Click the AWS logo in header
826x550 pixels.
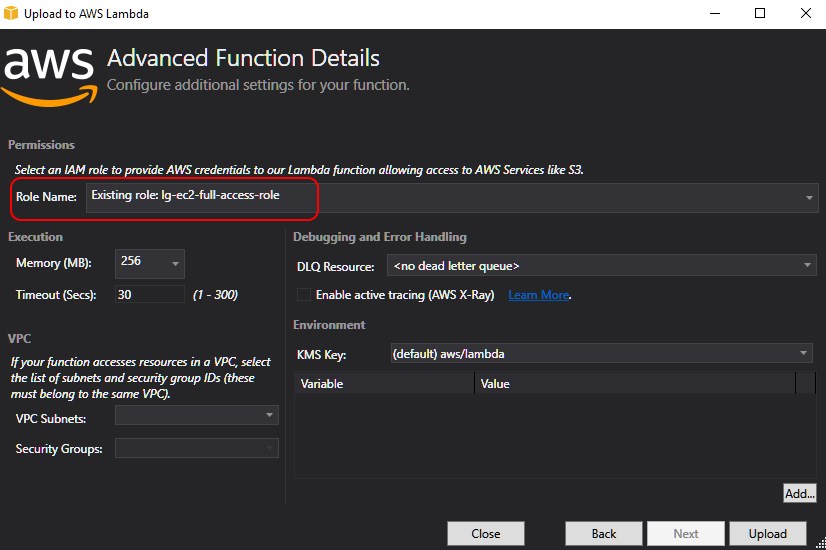(x=50, y=70)
